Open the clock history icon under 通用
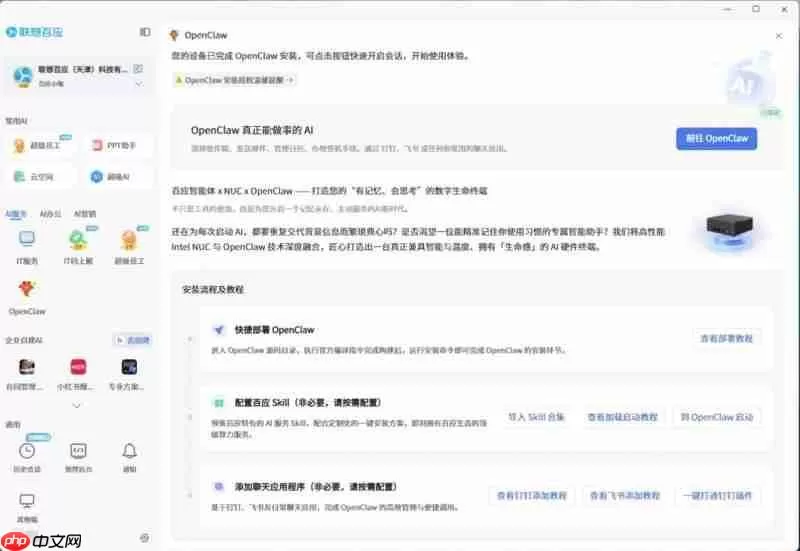 (27, 451)
